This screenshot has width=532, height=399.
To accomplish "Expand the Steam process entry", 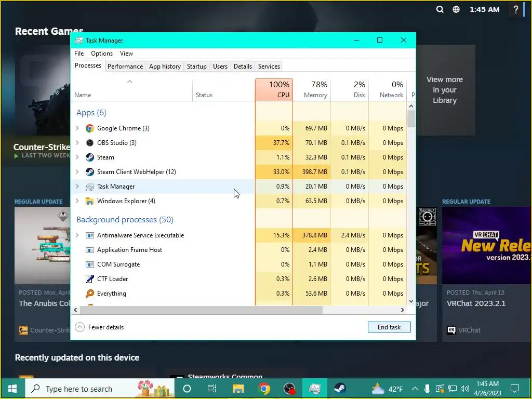I will coord(77,157).
